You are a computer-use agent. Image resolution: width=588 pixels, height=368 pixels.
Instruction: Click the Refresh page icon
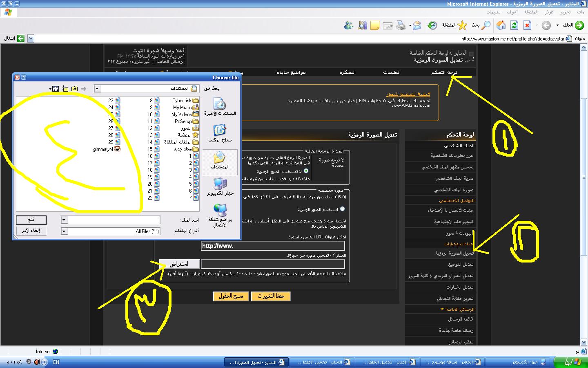(514, 25)
